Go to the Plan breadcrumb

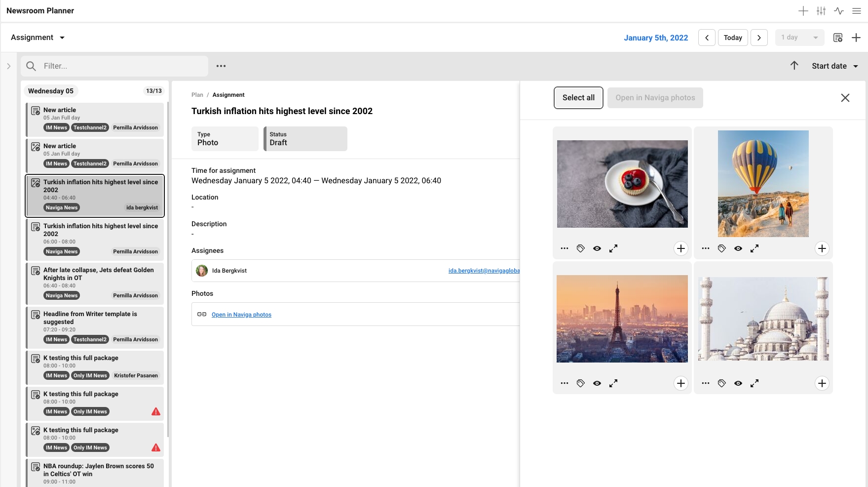(x=197, y=95)
